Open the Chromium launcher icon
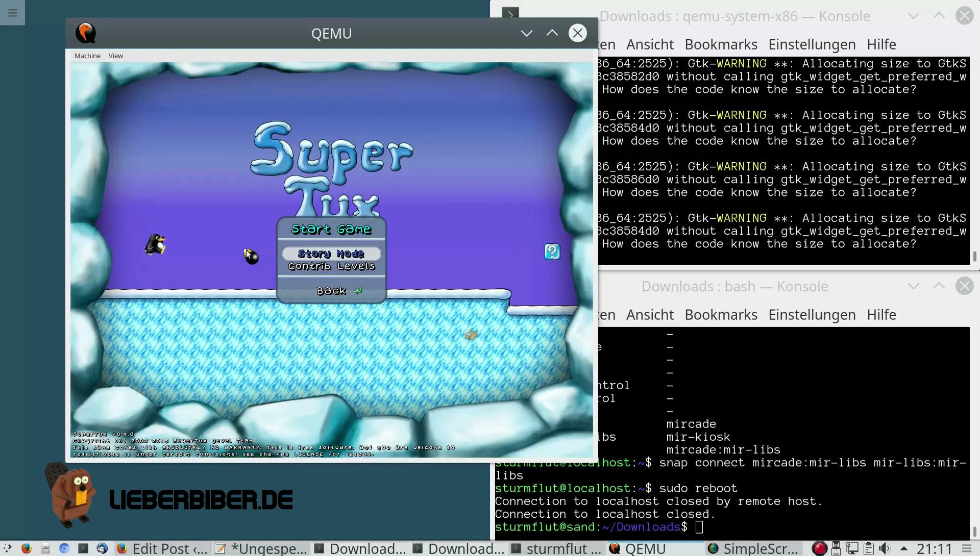This screenshot has width=980, height=556. 64,548
